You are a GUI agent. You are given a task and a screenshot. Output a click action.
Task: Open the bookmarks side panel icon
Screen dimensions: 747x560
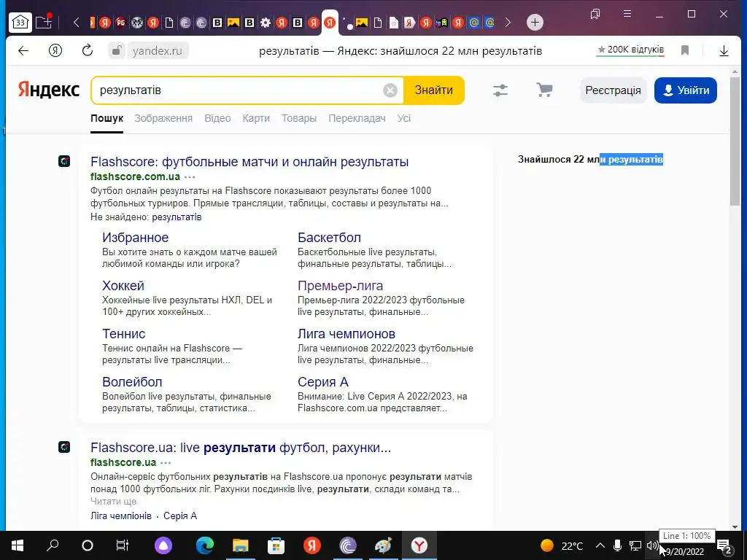click(x=595, y=15)
